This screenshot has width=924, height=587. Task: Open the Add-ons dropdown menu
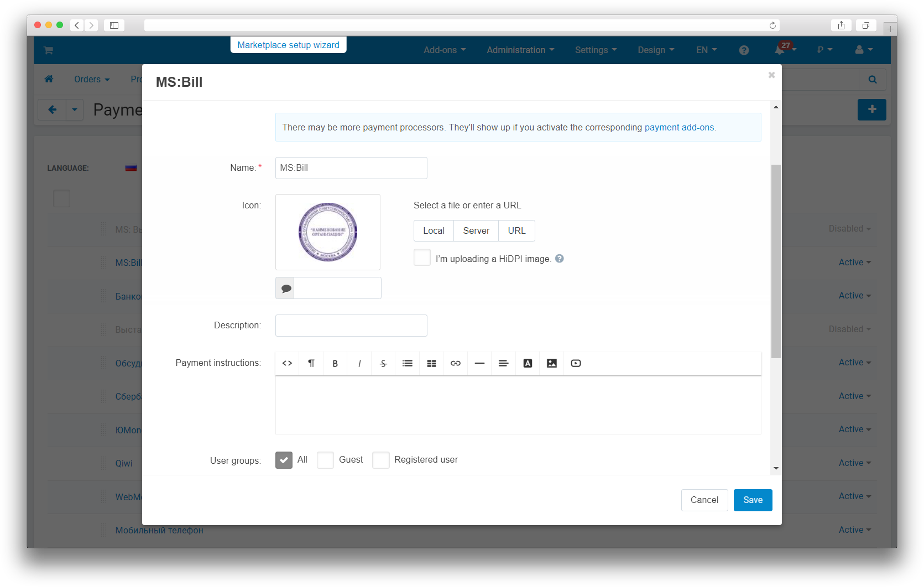click(x=445, y=50)
